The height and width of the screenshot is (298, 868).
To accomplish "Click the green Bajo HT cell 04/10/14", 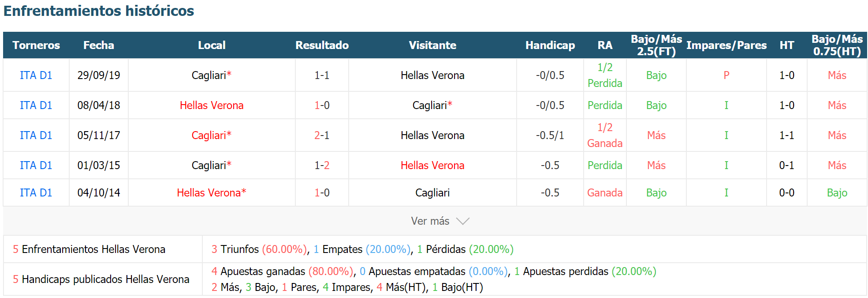I will pos(837,193).
